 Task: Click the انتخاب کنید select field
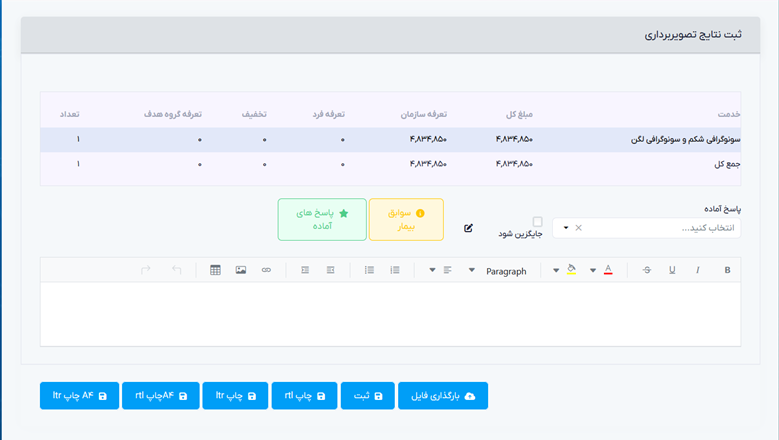coord(646,228)
